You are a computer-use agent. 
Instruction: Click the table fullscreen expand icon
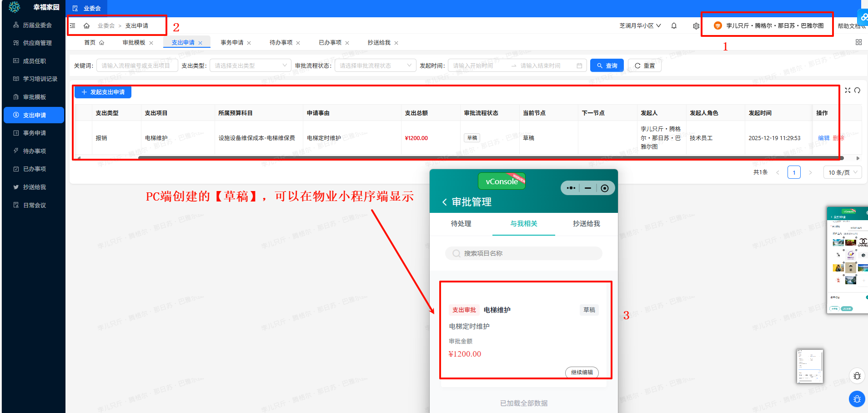tap(848, 91)
